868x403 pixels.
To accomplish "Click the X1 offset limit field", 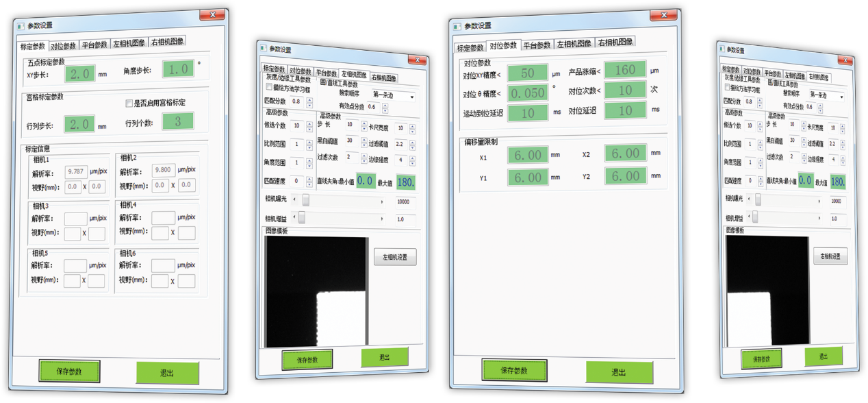I will tap(528, 156).
